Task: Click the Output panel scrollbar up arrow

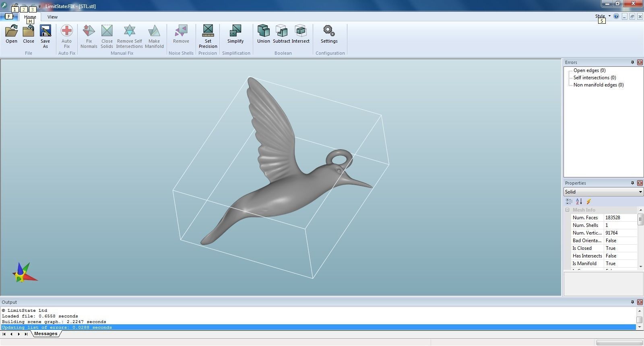Action: pyautogui.click(x=639, y=311)
